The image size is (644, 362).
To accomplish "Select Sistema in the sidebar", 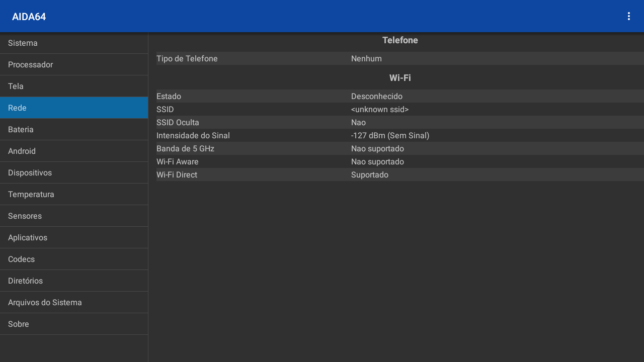I will [74, 43].
